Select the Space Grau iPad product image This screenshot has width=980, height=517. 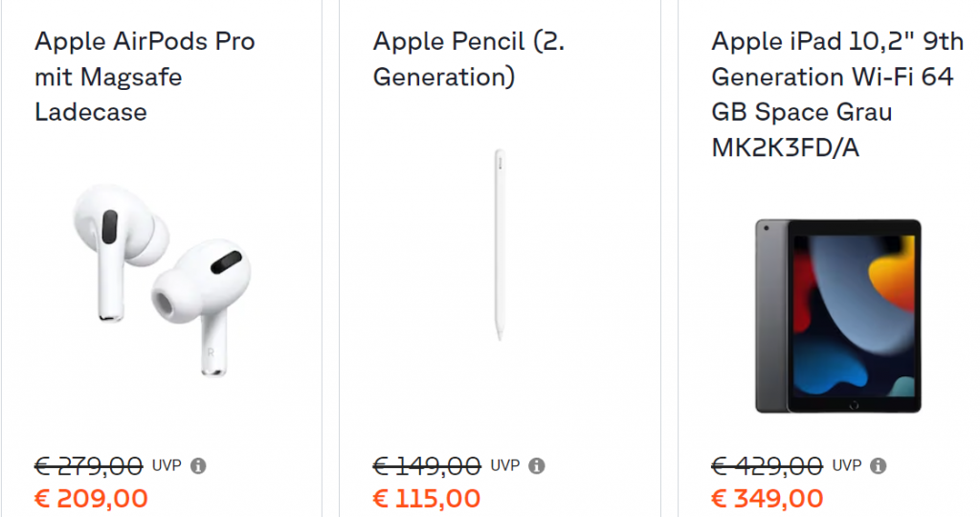[x=838, y=316]
